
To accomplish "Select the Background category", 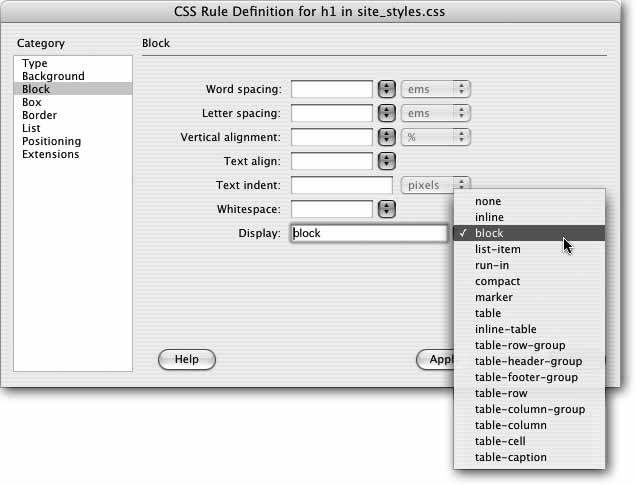I will [53, 77].
